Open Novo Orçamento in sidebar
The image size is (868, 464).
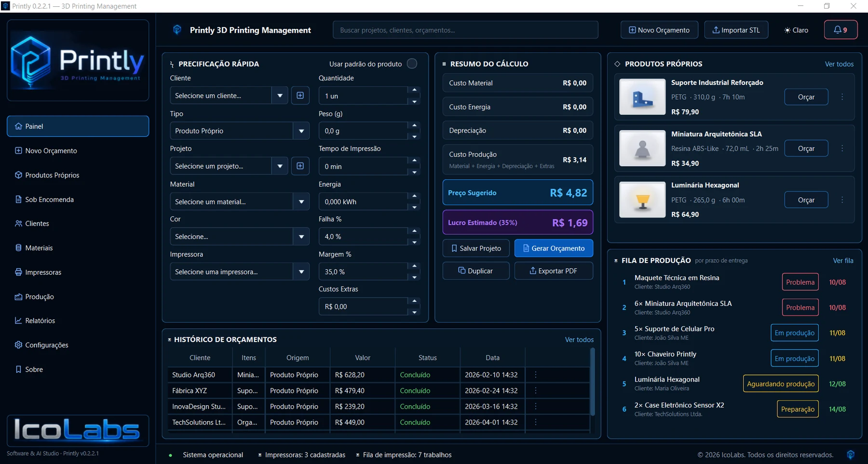click(x=78, y=151)
